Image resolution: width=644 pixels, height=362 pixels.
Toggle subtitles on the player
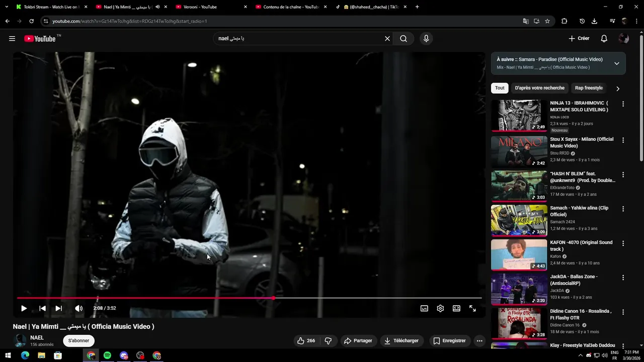(x=424, y=309)
